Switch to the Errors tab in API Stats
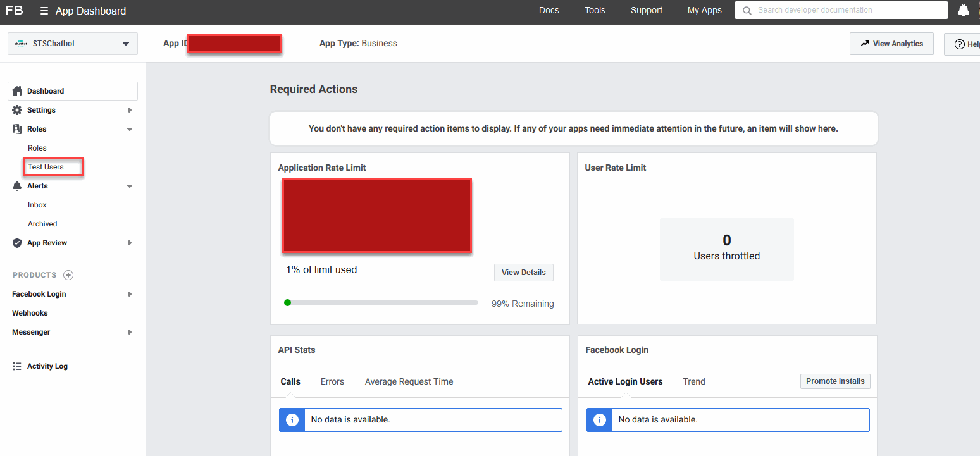980x456 pixels. click(332, 381)
